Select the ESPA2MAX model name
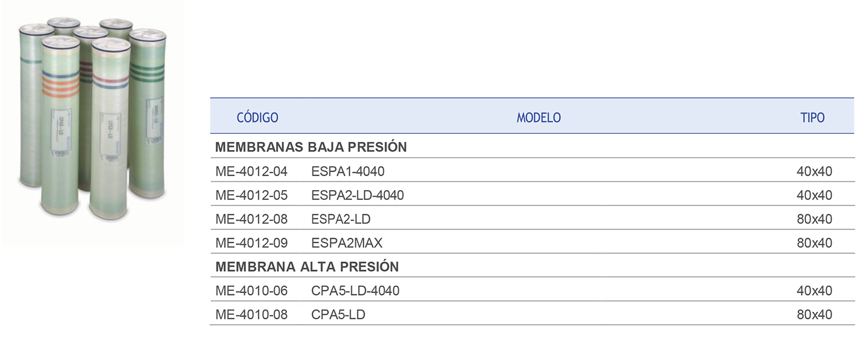Image resolution: width=868 pixels, height=339 pixels. 347,243
